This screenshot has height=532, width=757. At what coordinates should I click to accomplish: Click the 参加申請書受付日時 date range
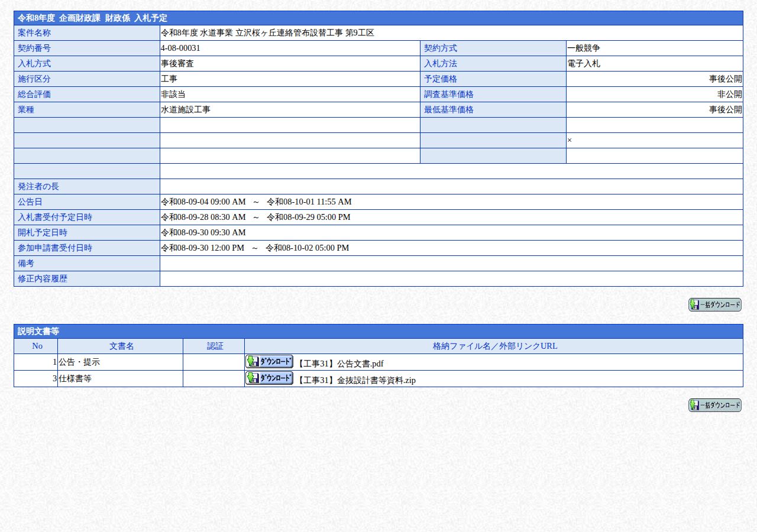pyautogui.click(x=255, y=248)
